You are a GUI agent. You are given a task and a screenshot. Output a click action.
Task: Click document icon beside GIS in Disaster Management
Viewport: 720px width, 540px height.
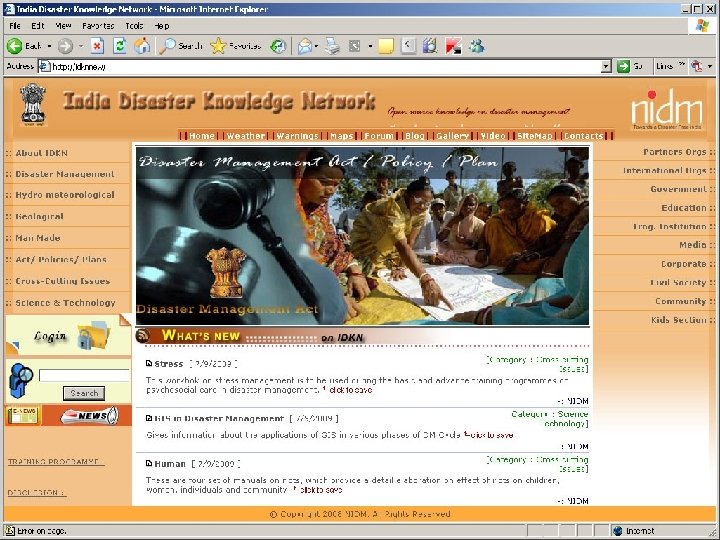click(x=149, y=418)
